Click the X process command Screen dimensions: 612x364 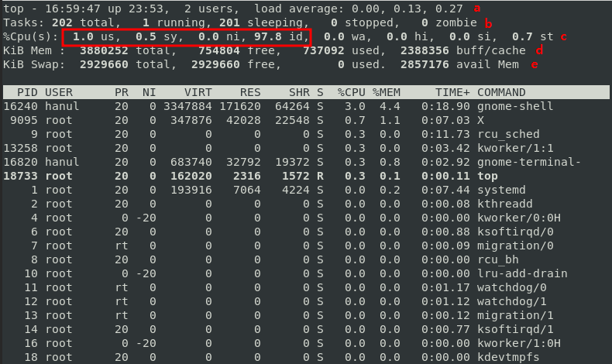[480, 120]
